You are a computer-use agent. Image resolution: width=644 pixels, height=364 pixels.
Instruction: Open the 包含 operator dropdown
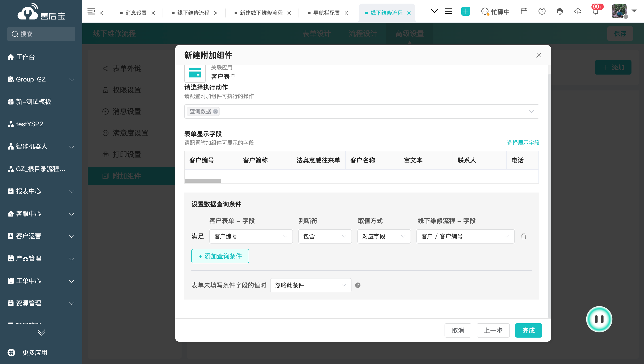325,237
